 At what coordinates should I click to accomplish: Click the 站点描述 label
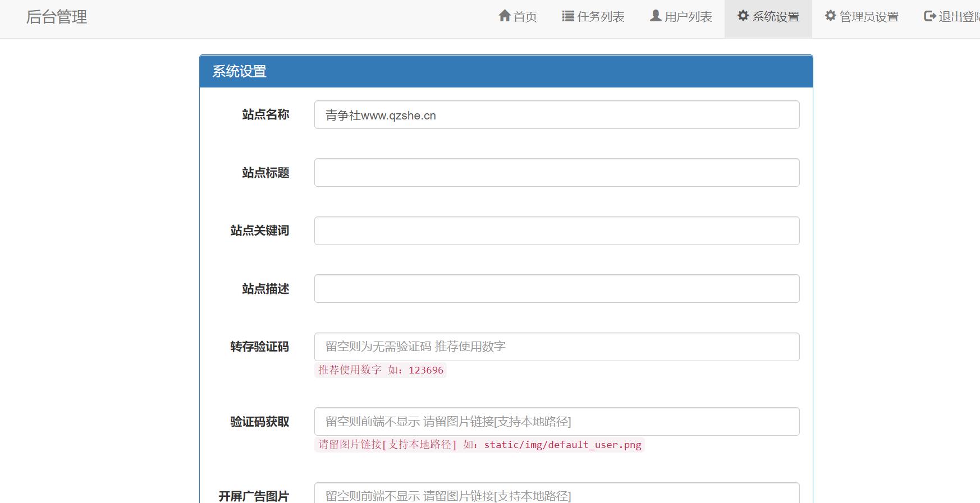click(x=265, y=289)
